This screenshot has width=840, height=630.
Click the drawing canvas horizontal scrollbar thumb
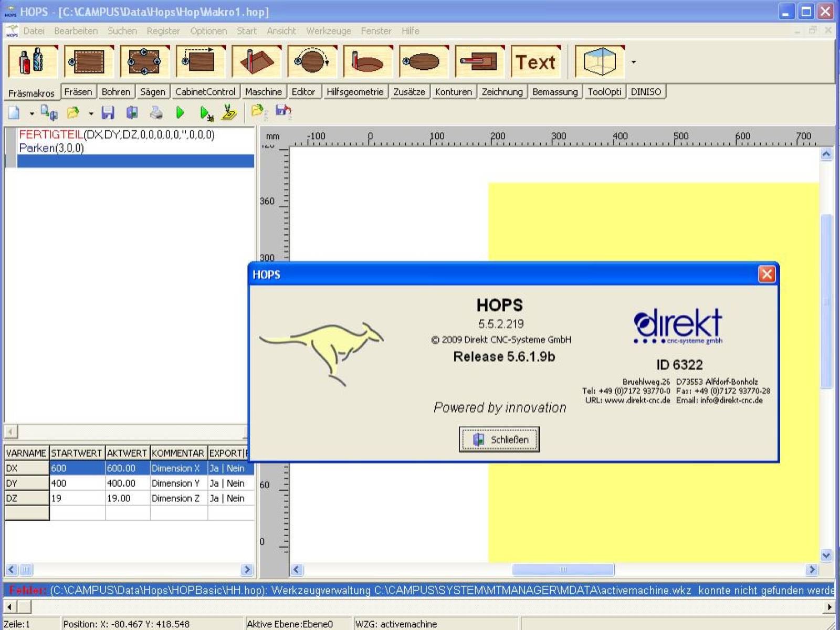click(563, 570)
